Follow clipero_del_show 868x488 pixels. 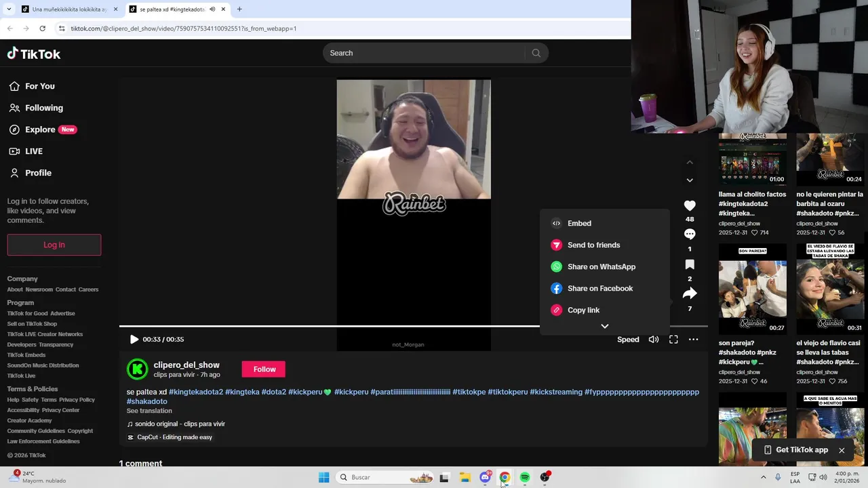pyautogui.click(x=264, y=369)
